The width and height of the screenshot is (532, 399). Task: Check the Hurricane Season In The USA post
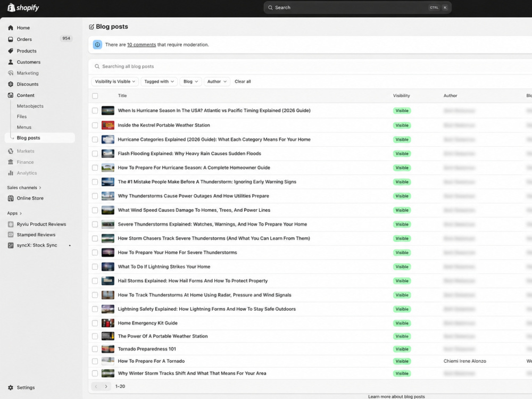coord(95,111)
